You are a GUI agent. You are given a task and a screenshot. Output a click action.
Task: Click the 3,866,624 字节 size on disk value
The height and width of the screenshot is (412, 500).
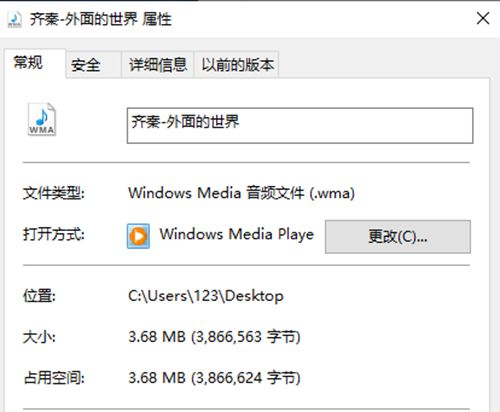(x=246, y=378)
